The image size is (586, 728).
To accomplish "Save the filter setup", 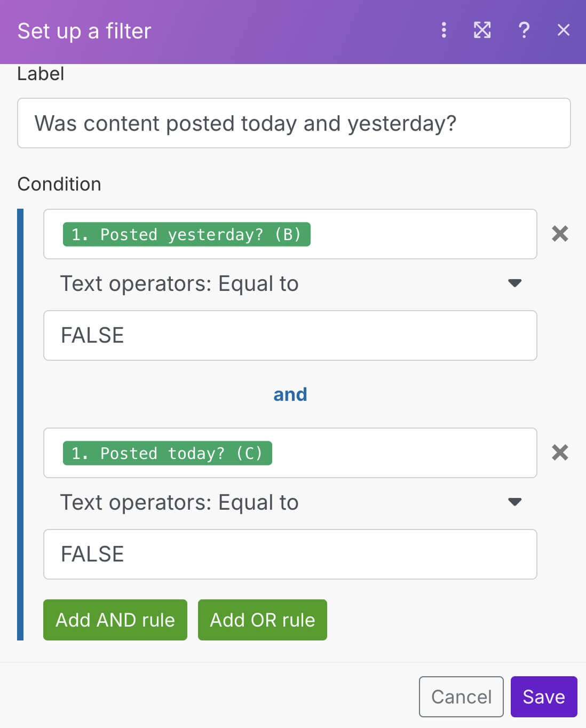I will click(543, 697).
